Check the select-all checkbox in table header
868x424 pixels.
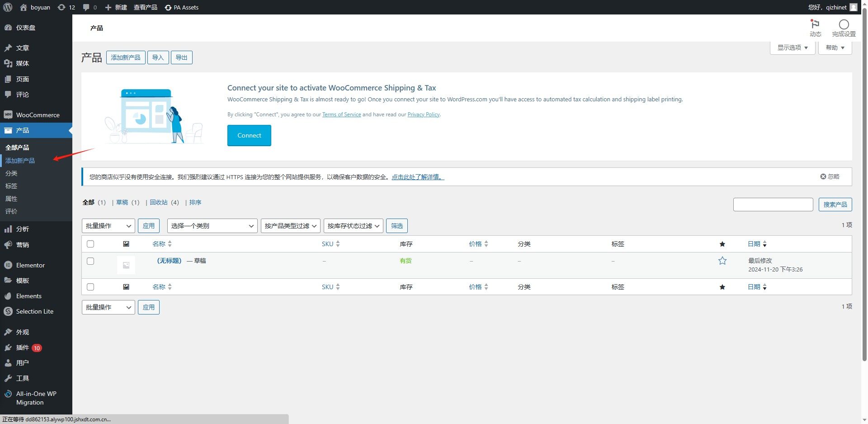pos(90,244)
